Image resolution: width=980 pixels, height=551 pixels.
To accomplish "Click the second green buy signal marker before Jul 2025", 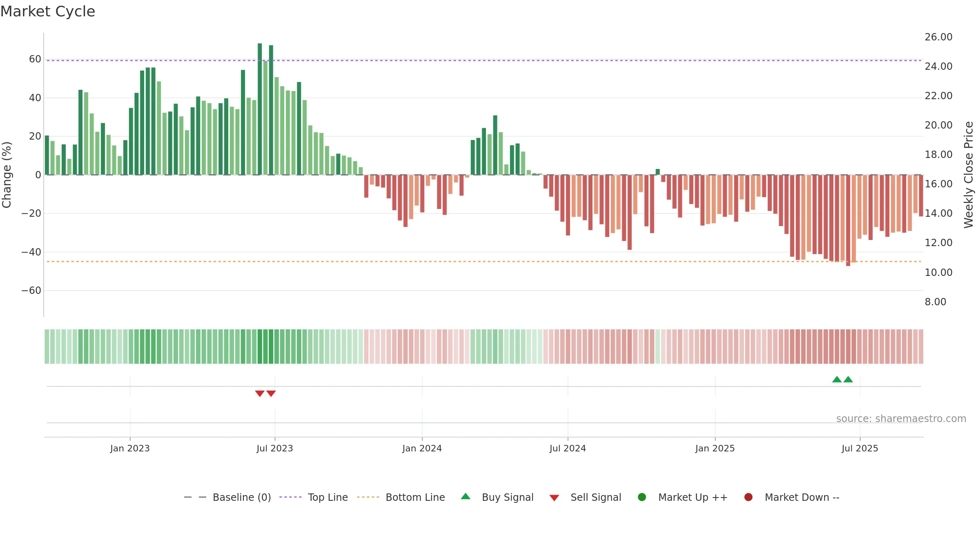I will [x=848, y=379].
